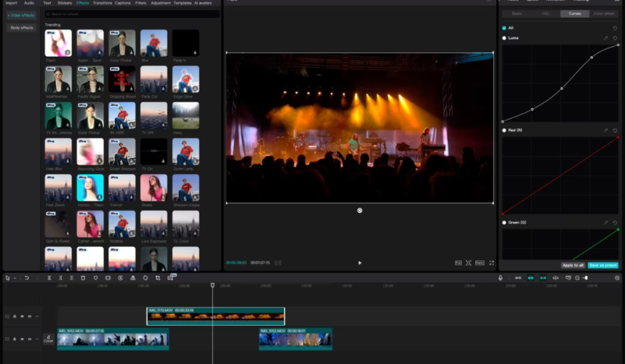Click the Cover edit button on main track

pos(48,339)
